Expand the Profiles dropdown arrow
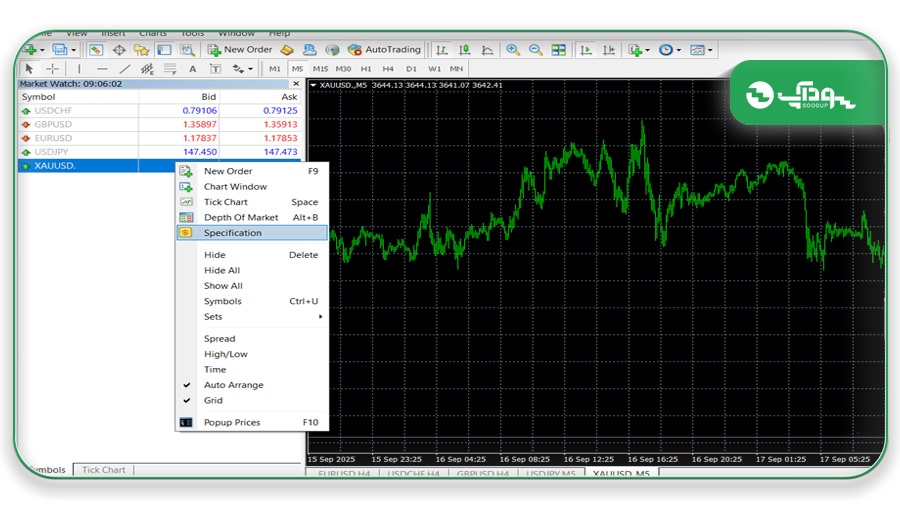The image size is (900, 508). pyautogui.click(x=73, y=51)
